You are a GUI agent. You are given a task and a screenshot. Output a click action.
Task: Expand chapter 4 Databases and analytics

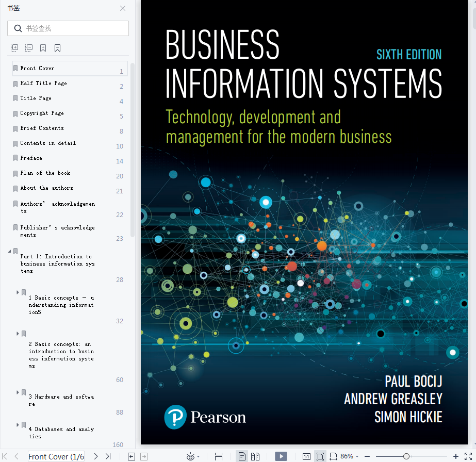point(18,425)
